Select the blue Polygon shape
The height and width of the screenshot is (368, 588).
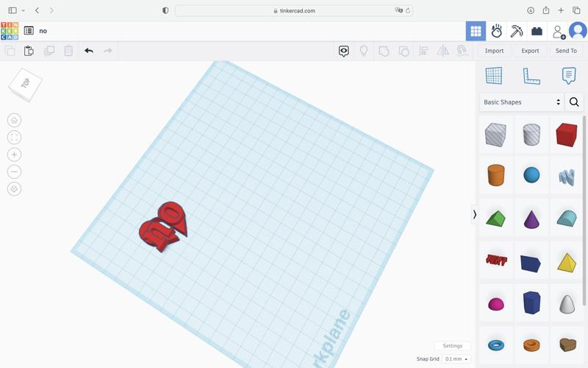[531, 302]
